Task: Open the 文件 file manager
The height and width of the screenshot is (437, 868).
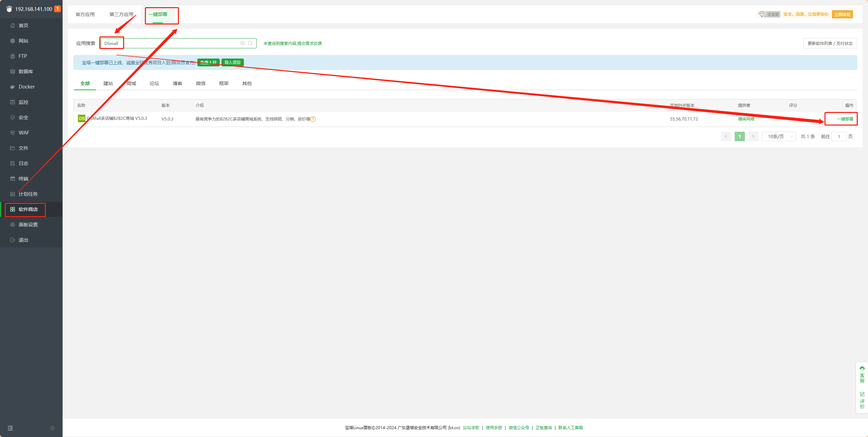Action: pos(31,148)
